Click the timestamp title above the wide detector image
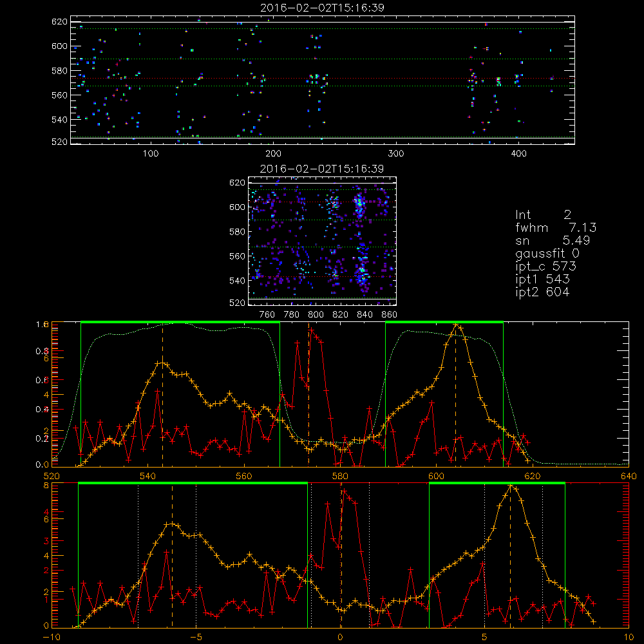 [322, 8]
